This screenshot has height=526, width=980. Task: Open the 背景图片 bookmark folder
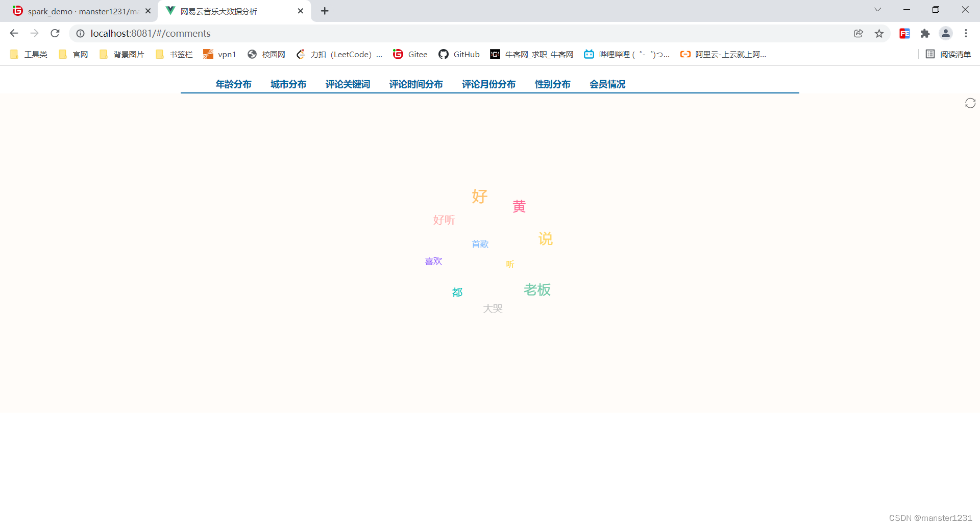pyautogui.click(x=121, y=54)
